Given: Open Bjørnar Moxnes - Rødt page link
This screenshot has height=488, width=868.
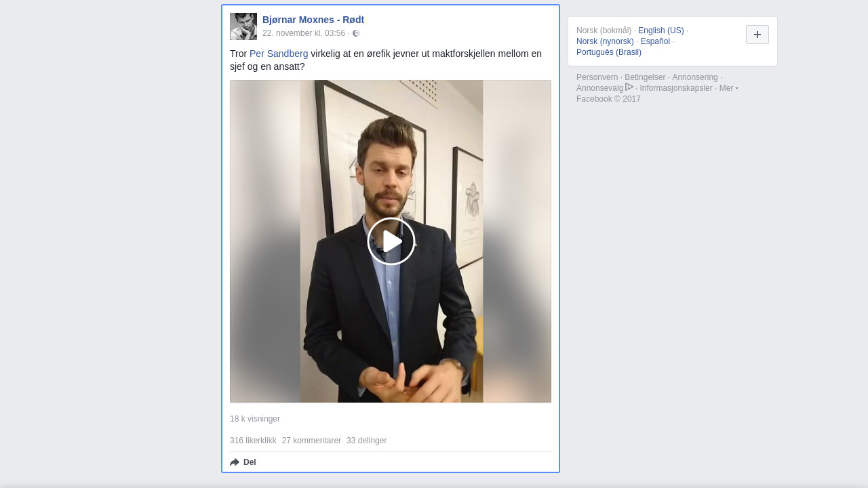Looking at the screenshot, I should coord(313,20).
